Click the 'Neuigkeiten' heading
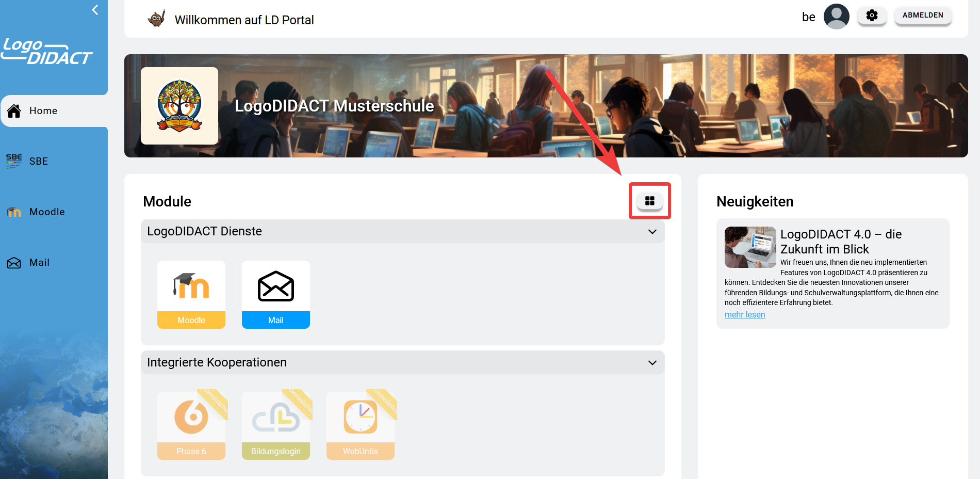This screenshot has height=479, width=980. 755,202
